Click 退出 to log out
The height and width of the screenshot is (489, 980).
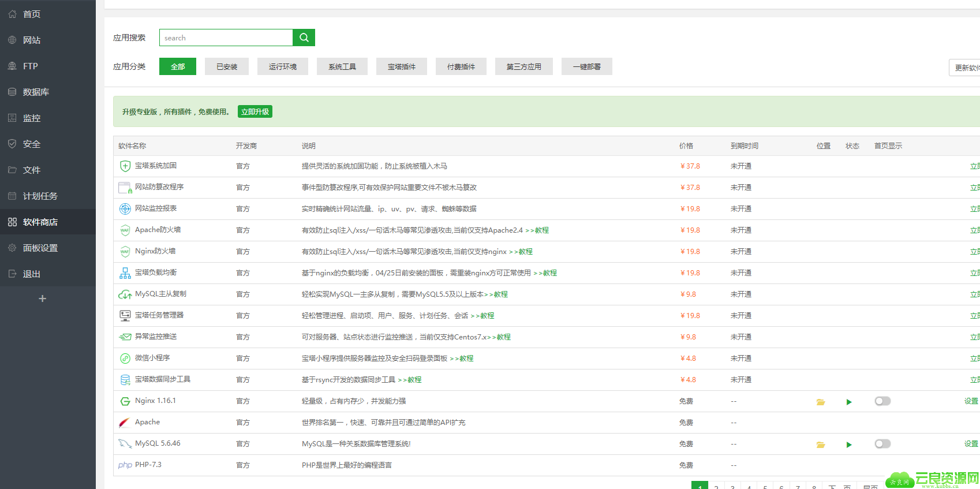48,274
